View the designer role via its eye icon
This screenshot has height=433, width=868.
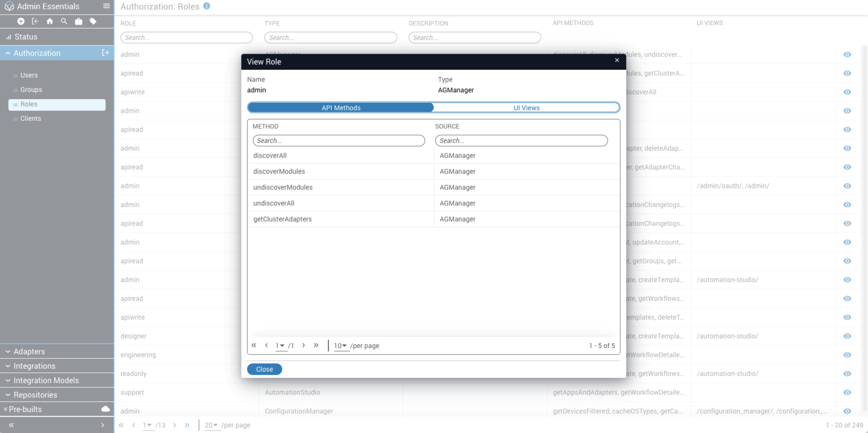point(847,336)
